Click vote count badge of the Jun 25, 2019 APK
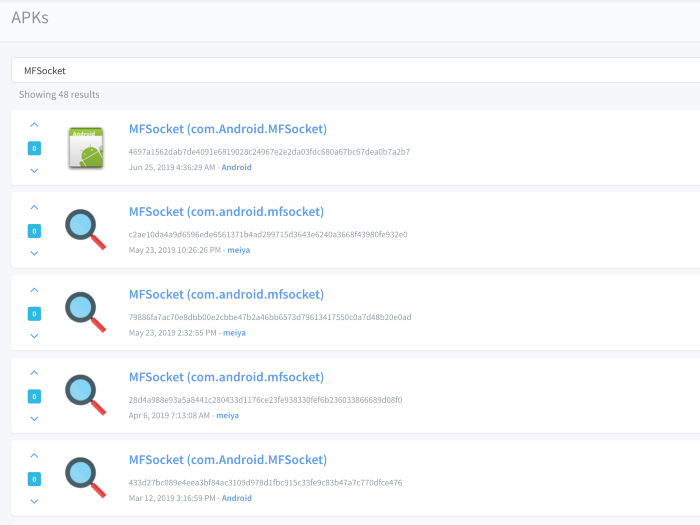 click(x=34, y=148)
